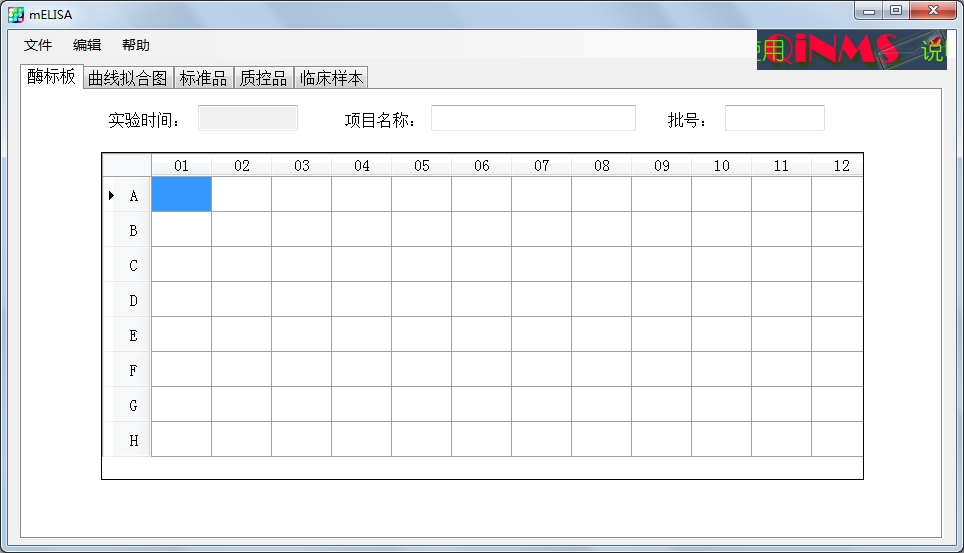Switch to the 曲线拟合图 tab
Screen dimensions: 964x553
(x=128, y=78)
